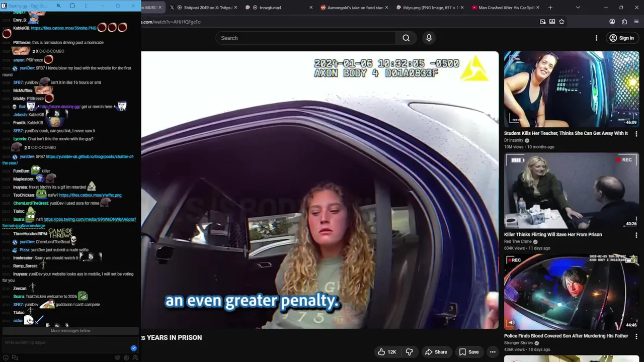Click username 'Rump_Sorest' in chat
This screenshot has height=362, width=644.
(25, 266)
